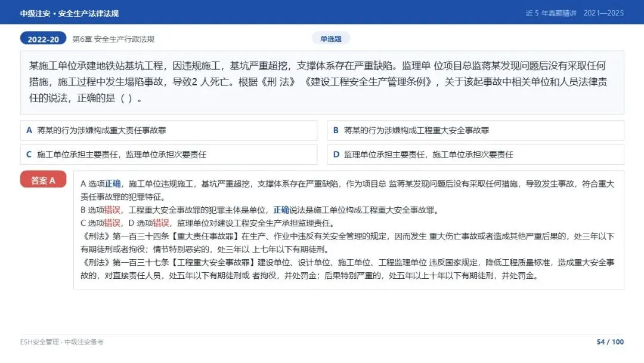The height and width of the screenshot is (363, 644).
Task: Click header title 中级注安·安全生产法律法规
Action: [69, 13]
